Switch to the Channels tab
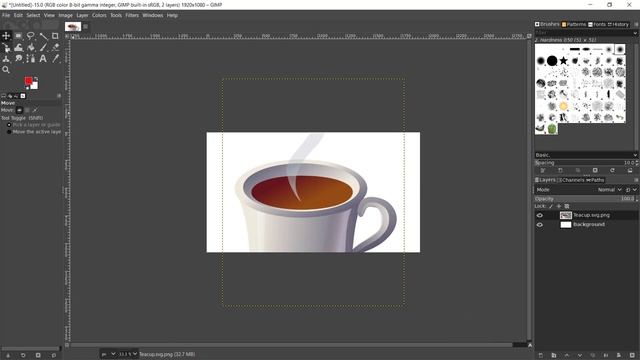The width and height of the screenshot is (640, 360). click(x=571, y=180)
